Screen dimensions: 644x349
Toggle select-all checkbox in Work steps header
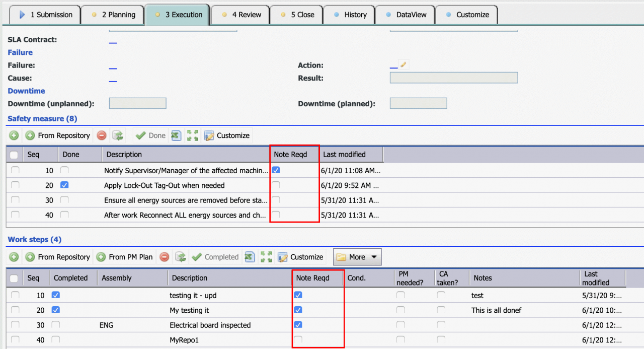(x=15, y=278)
